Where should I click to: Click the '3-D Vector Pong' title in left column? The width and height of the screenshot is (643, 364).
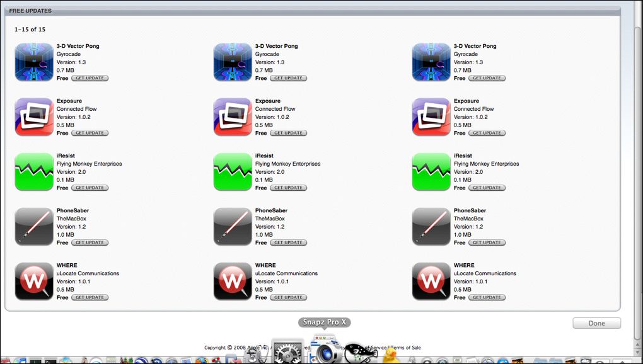(78, 46)
